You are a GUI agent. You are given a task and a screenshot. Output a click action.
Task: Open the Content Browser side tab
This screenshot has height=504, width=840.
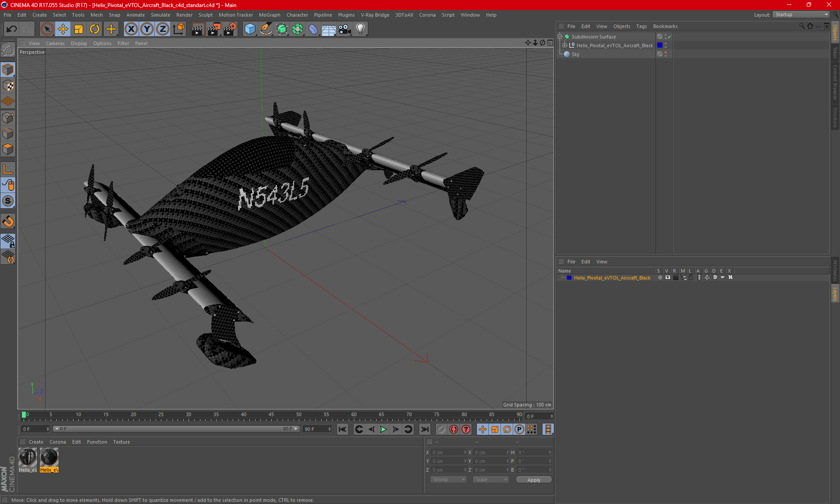pyautogui.click(x=835, y=82)
